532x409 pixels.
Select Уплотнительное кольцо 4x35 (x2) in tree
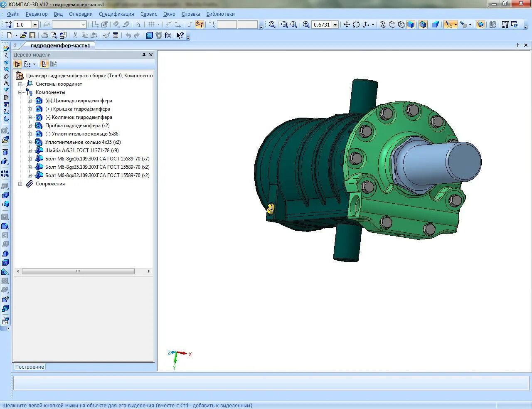[x=83, y=142]
